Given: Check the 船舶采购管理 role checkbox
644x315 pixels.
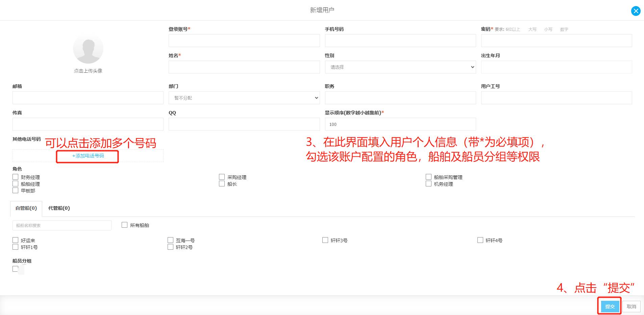Looking at the screenshot, I should coord(428,177).
